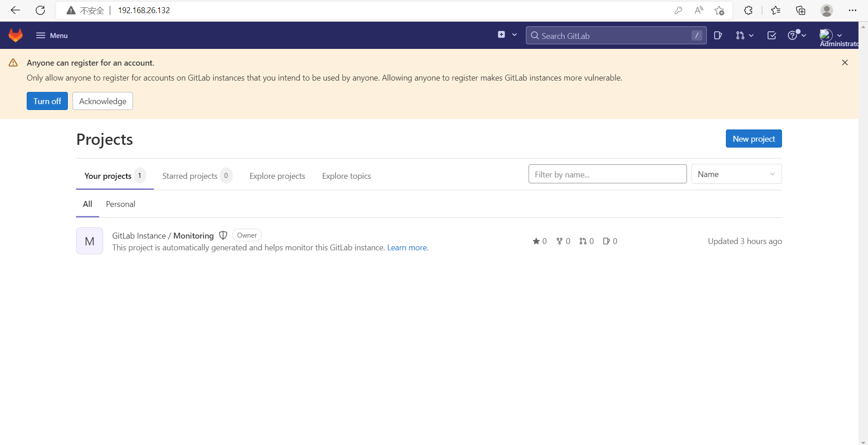This screenshot has height=445, width=868.
Task: Open the Menu hamburger navigation
Action: [52, 35]
